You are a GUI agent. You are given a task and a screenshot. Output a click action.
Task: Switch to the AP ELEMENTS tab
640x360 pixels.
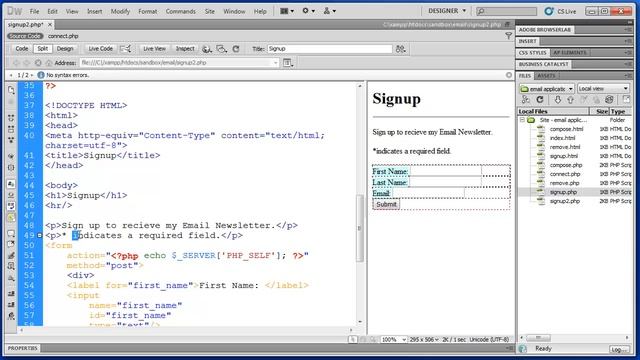pos(570,53)
